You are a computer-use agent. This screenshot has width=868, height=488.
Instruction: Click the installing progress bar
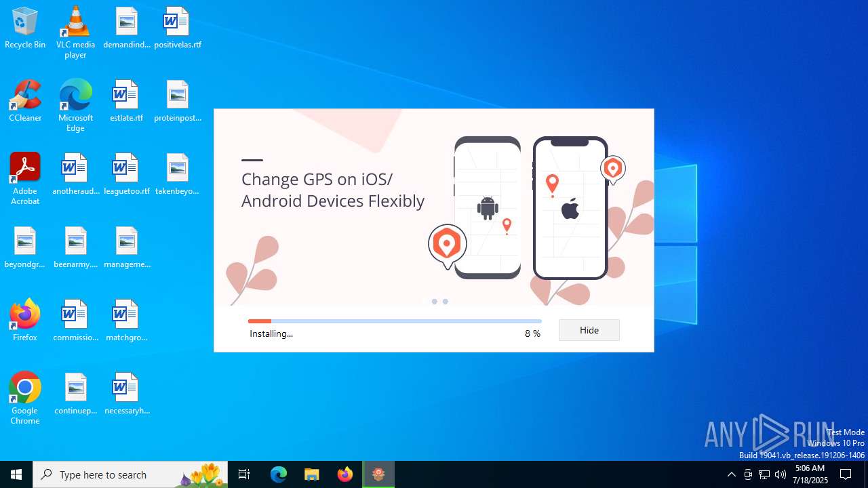(x=395, y=321)
